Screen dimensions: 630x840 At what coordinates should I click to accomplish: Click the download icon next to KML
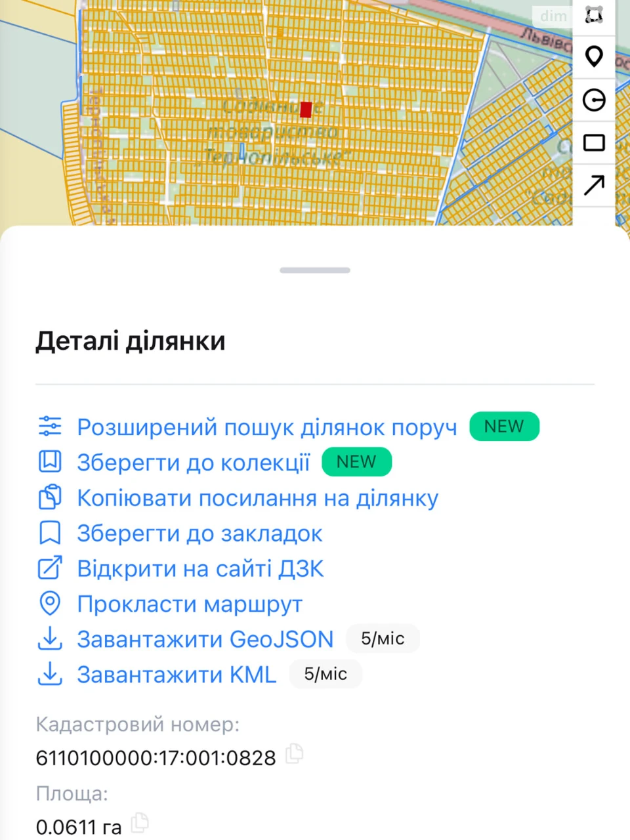pyautogui.click(x=50, y=674)
